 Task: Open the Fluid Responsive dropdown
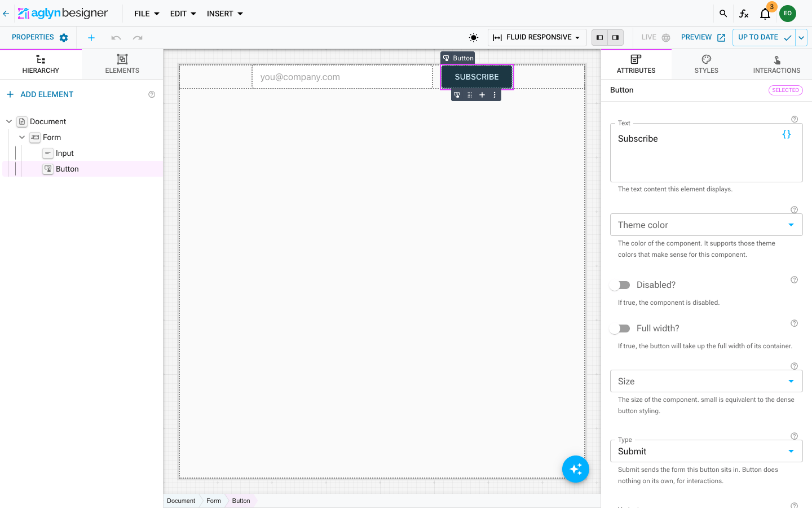coord(537,38)
